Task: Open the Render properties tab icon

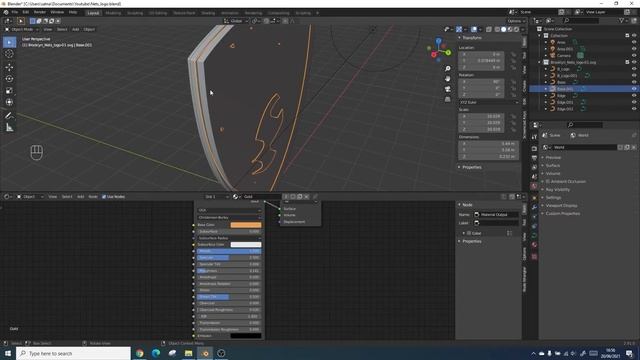Action: tap(534, 149)
